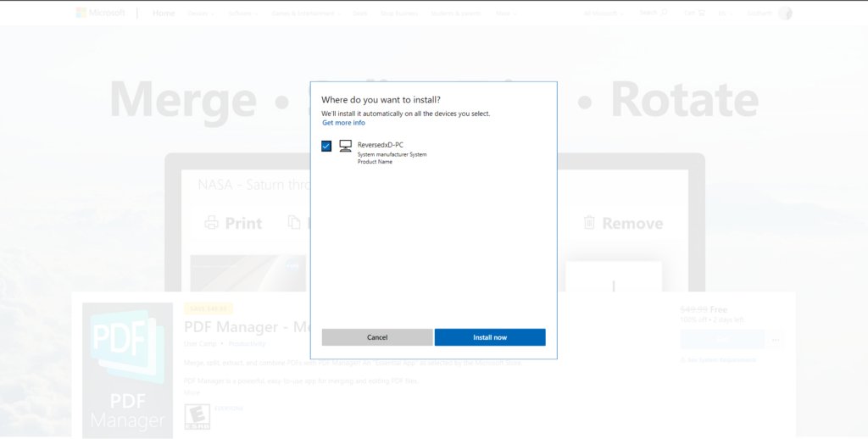Click the More link under description
This screenshot has height=439, width=868.
(x=192, y=392)
